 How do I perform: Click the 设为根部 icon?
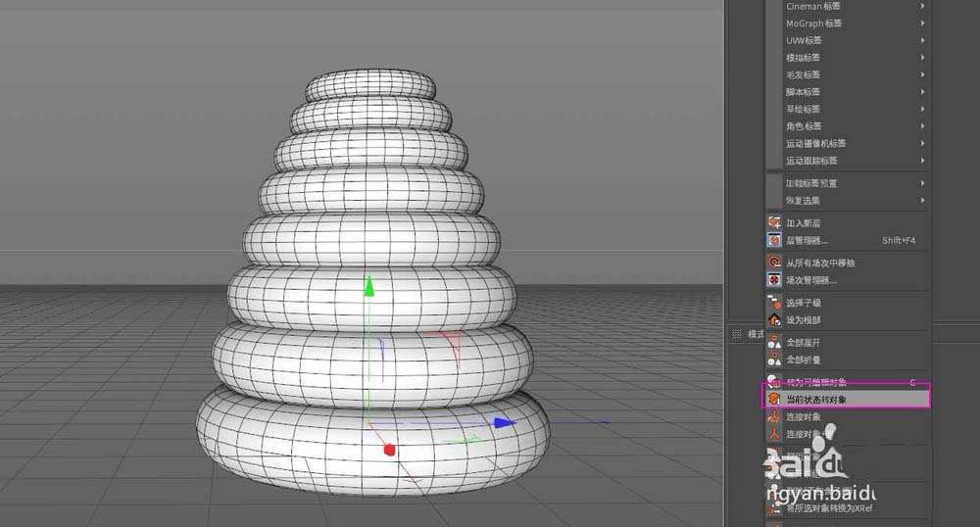point(774,319)
